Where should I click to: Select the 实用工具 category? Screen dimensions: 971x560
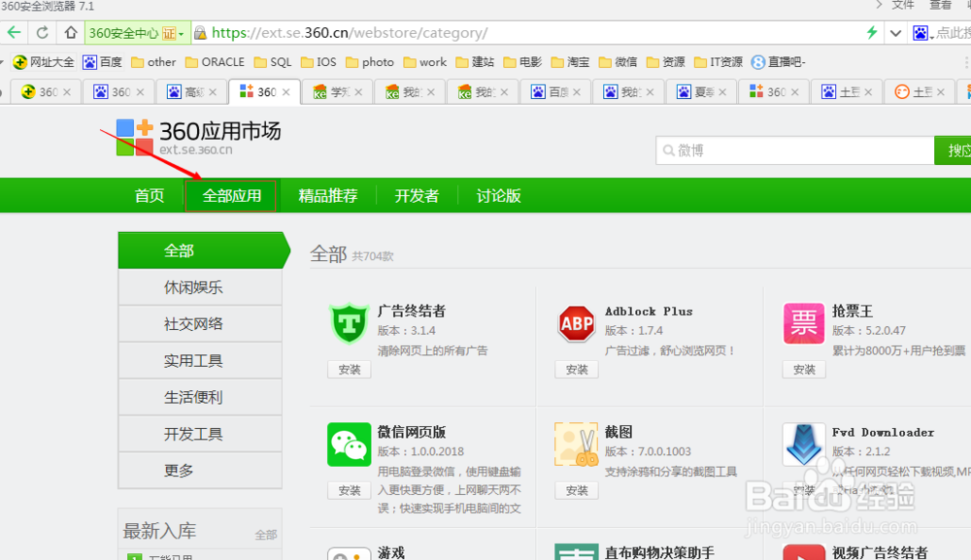point(200,360)
